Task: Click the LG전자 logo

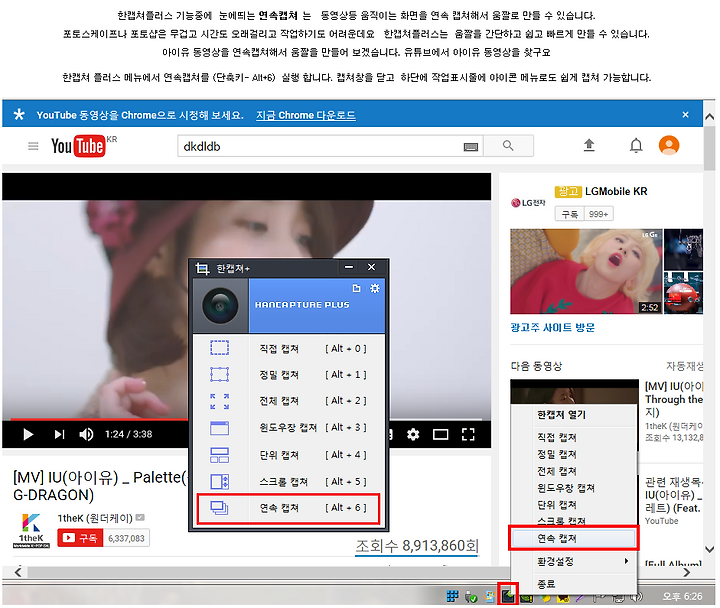Action: (x=529, y=203)
